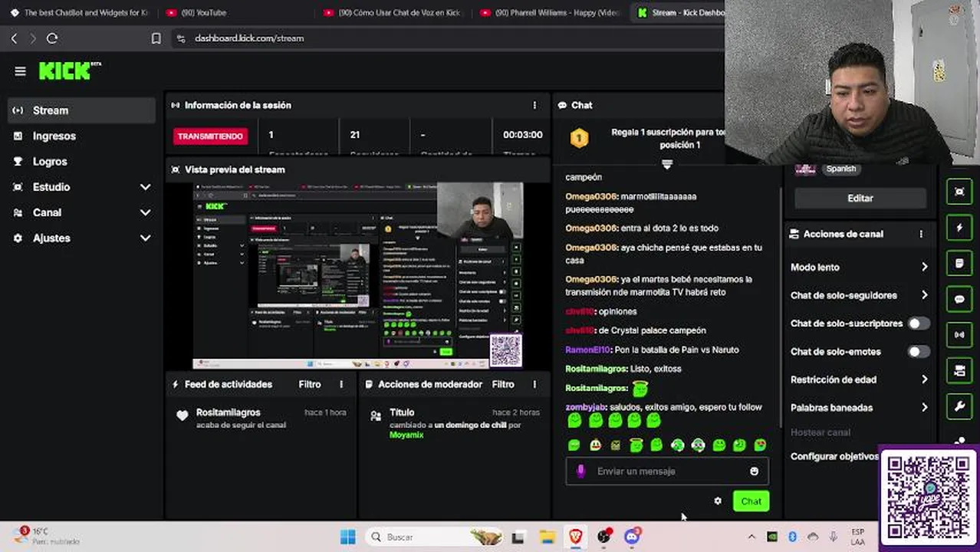The image size is (980, 552).
Task: Open the taskbar weather widget
Action: [46, 536]
